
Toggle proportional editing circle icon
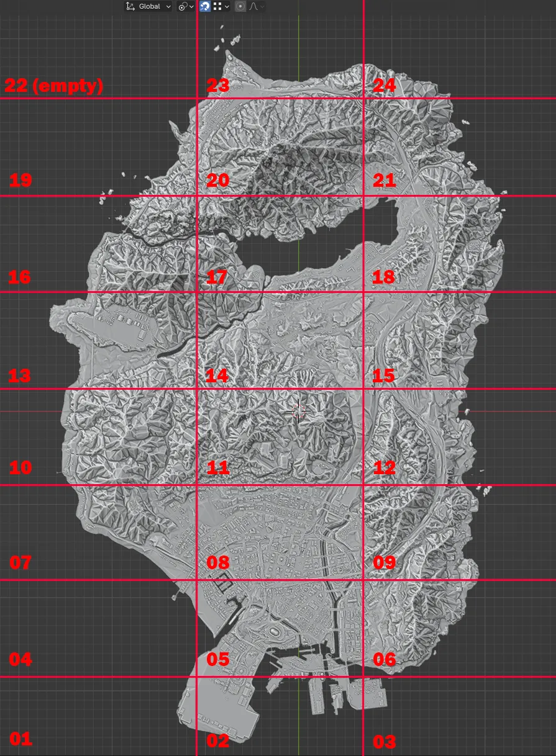(240, 6)
